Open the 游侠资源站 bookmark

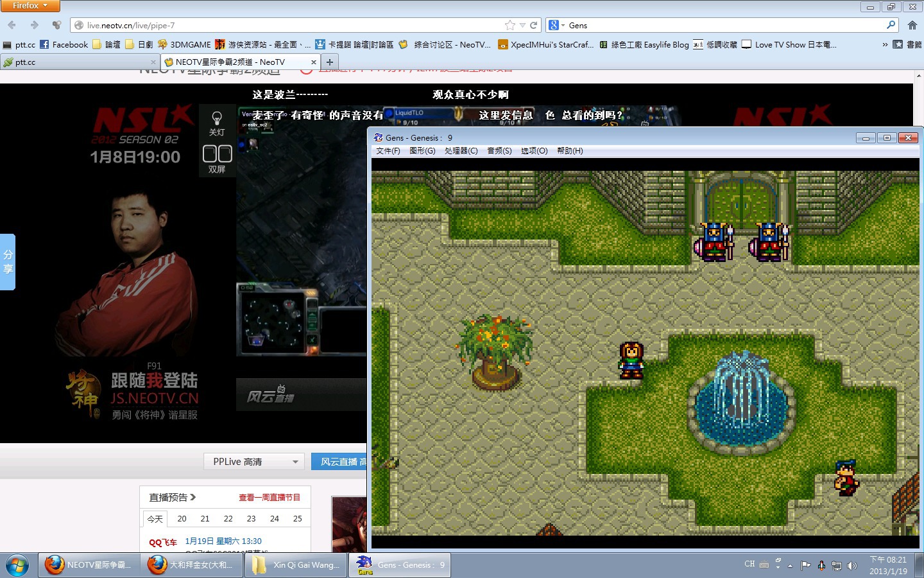tap(262, 44)
